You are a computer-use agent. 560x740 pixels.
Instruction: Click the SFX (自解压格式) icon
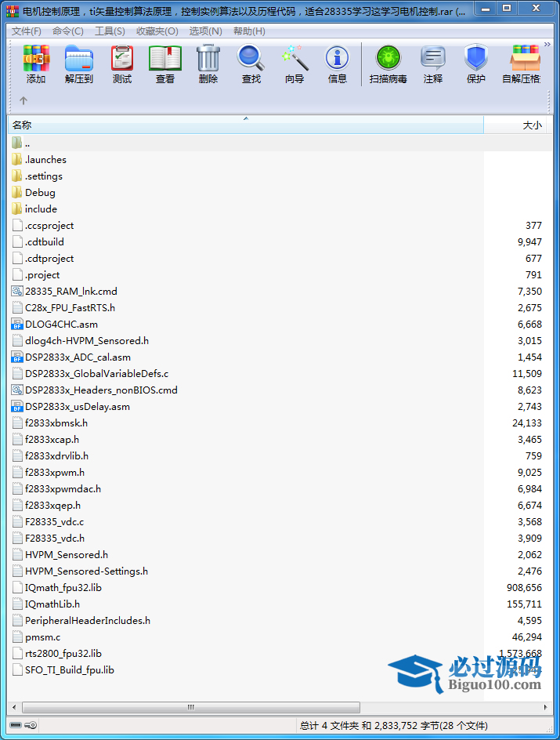click(x=523, y=64)
